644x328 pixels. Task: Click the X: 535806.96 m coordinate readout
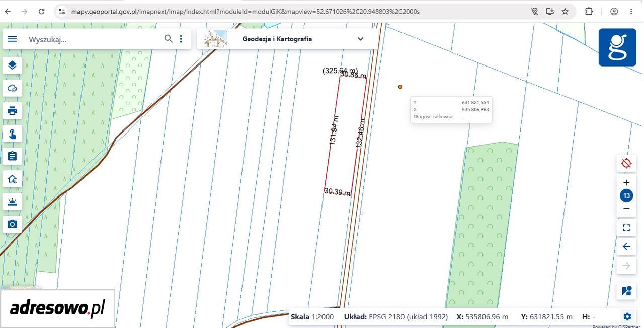pos(482,317)
